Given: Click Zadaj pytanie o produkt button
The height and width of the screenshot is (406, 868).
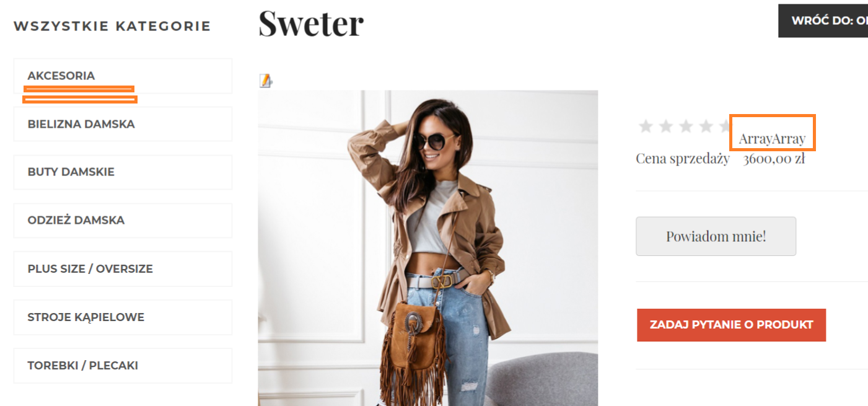Looking at the screenshot, I should point(731,325).
